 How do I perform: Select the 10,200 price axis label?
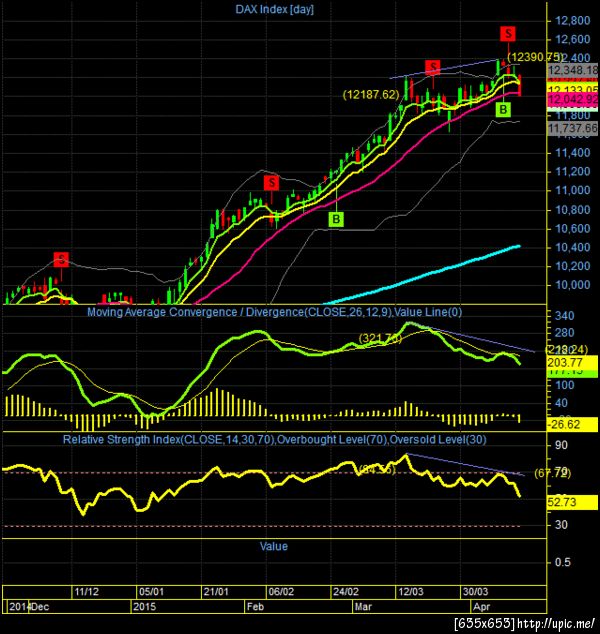point(573,266)
